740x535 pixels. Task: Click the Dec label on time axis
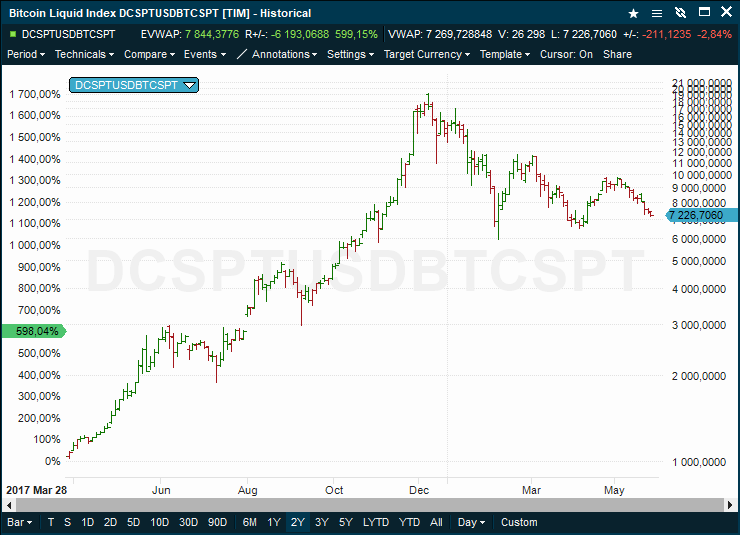[x=419, y=490]
